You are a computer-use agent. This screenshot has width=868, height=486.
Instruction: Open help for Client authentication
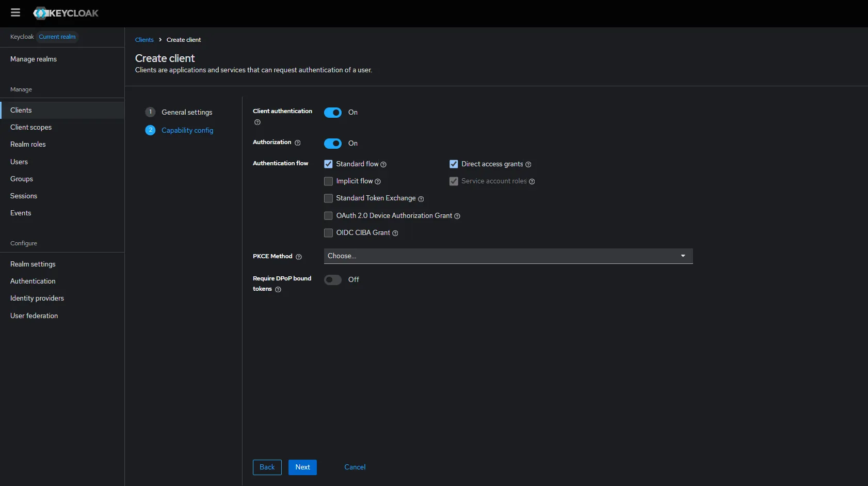pos(257,122)
